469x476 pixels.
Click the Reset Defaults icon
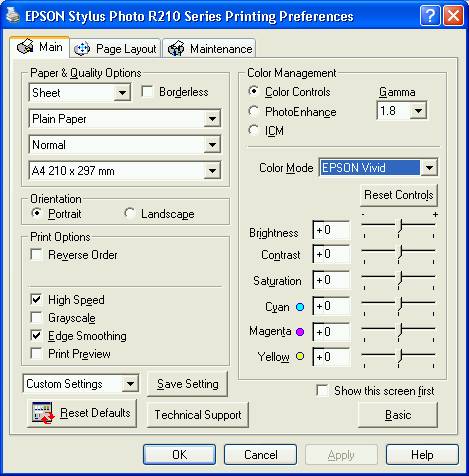tap(43, 413)
